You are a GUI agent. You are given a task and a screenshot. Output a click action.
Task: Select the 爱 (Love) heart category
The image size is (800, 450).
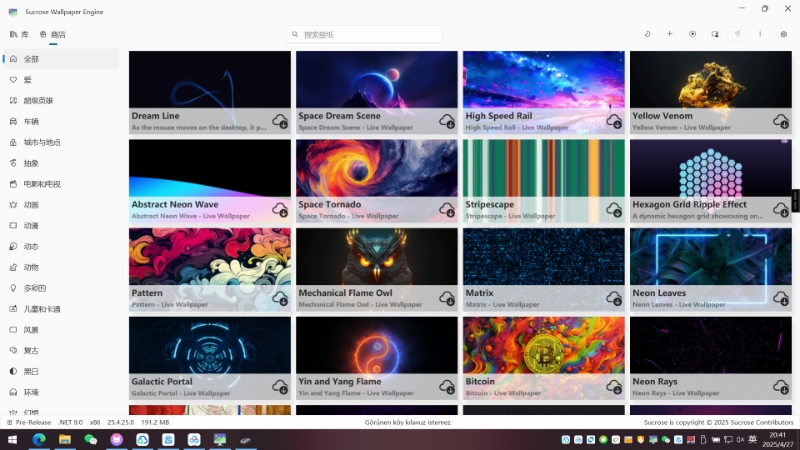pyautogui.click(x=61, y=80)
